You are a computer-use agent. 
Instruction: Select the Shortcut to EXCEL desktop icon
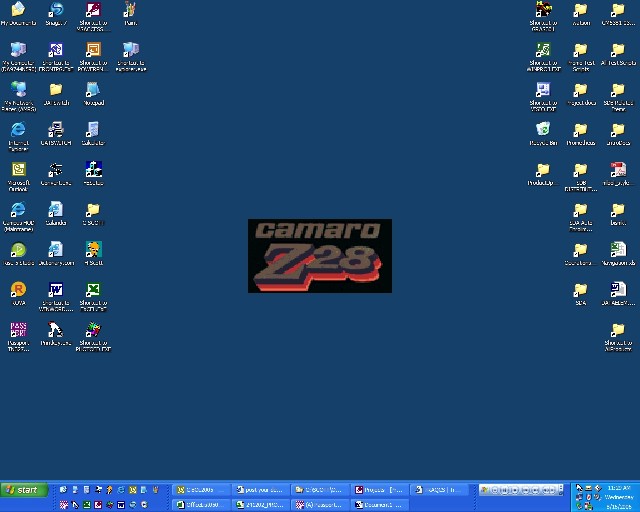point(93,291)
